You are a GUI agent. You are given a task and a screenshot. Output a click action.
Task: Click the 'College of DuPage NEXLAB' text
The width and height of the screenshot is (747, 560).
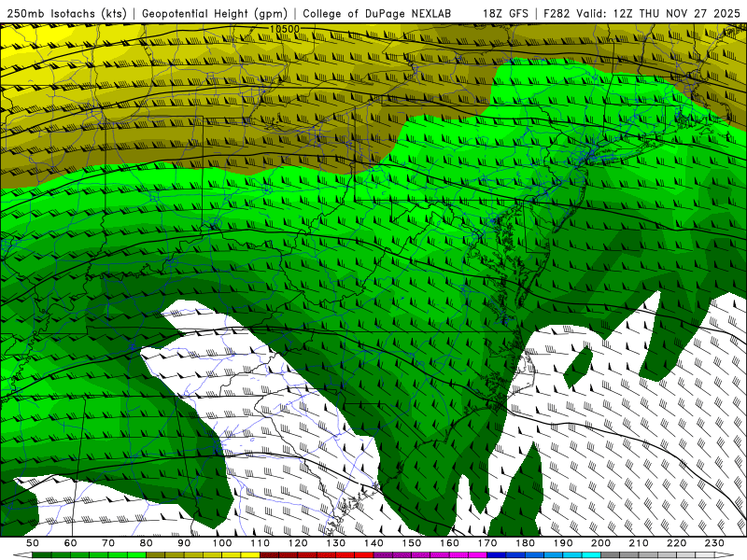click(377, 14)
